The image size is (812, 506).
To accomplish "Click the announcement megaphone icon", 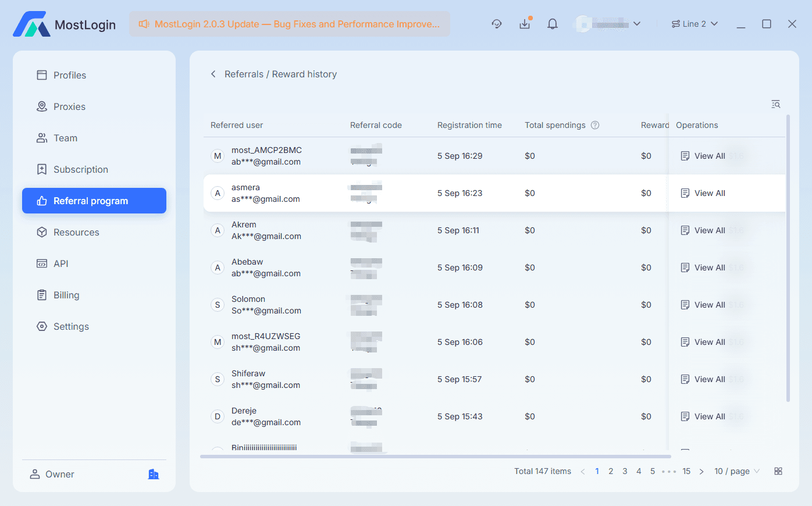I will tap(144, 24).
